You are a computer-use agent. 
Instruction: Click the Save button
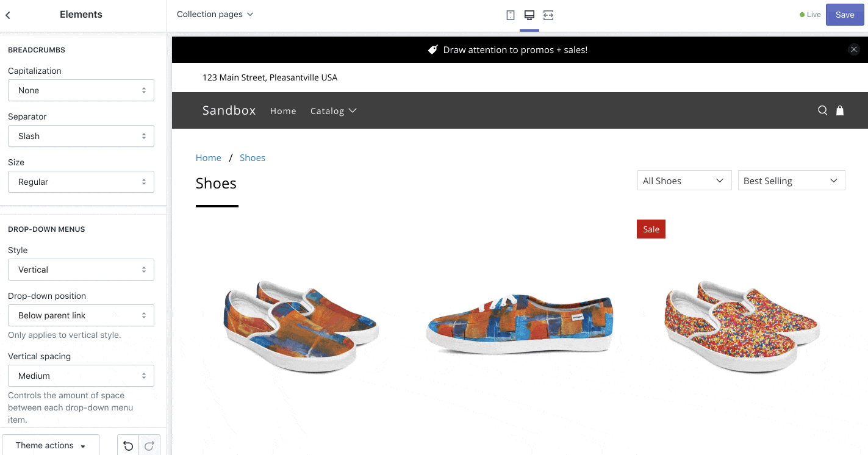(845, 15)
